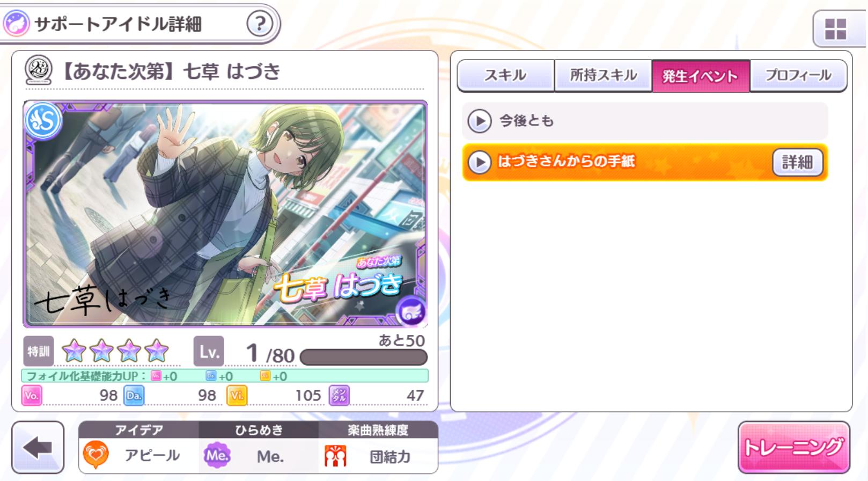This screenshot has width=868, height=481.
Task: Click the 団結力 group icon
Action: point(335,456)
